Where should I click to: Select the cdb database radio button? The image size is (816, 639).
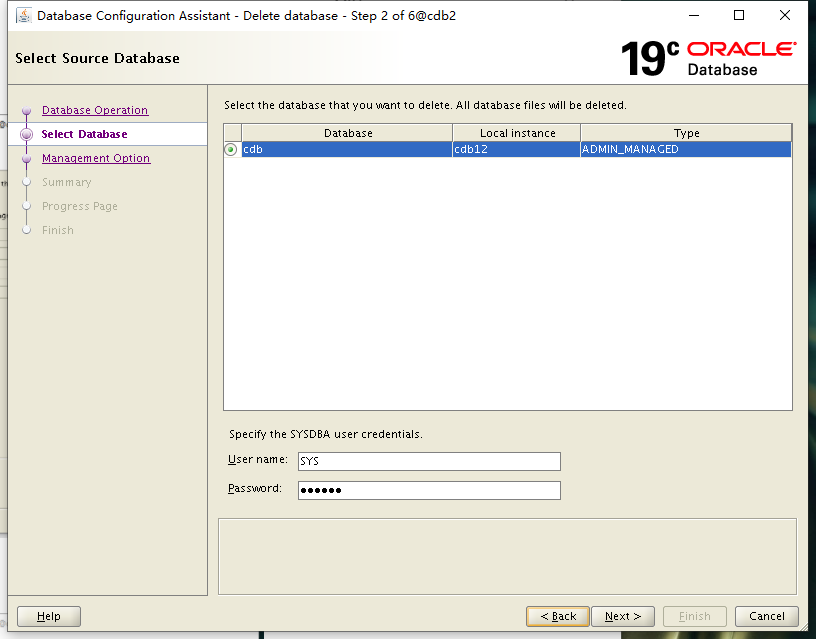(231, 149)
